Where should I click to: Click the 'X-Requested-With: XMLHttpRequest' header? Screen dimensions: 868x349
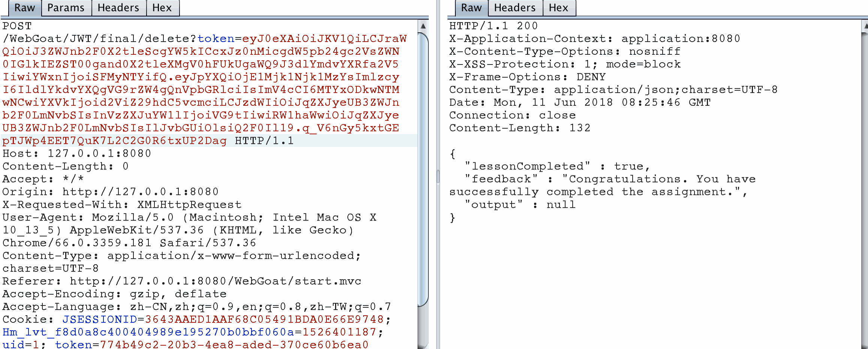pos(122,205)
